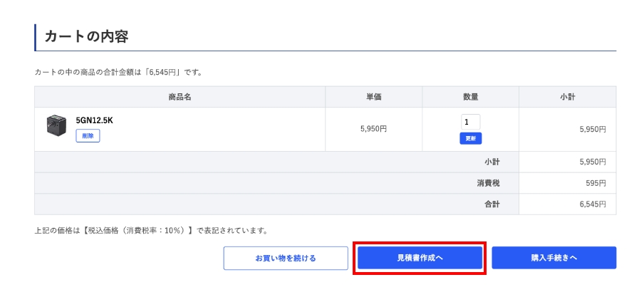This screenshot has height=297, width=644.
Task: Select the product name 5GN12.5K
Action: point(95,120)
